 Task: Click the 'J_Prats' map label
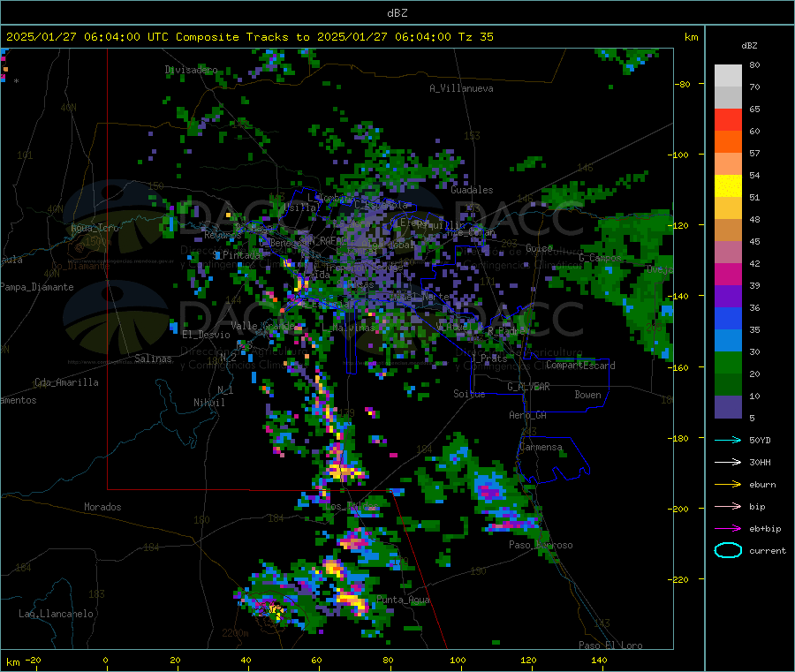pyautogui.click(x=488, y=359)
